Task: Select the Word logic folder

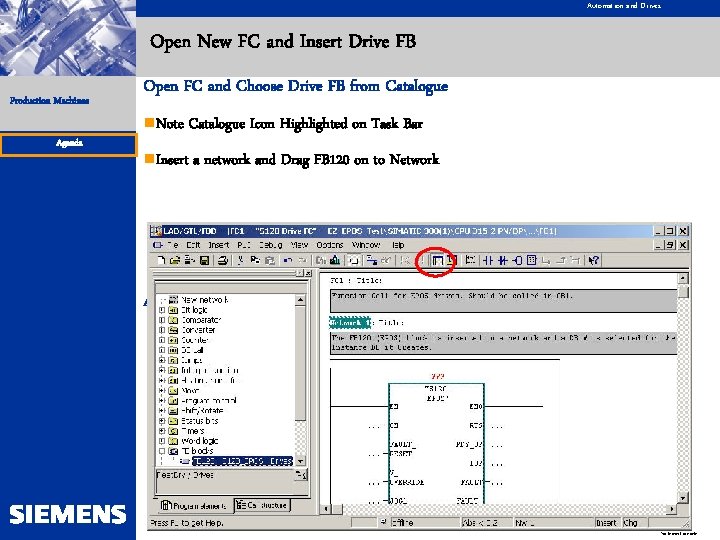Action: coord(193,441)
